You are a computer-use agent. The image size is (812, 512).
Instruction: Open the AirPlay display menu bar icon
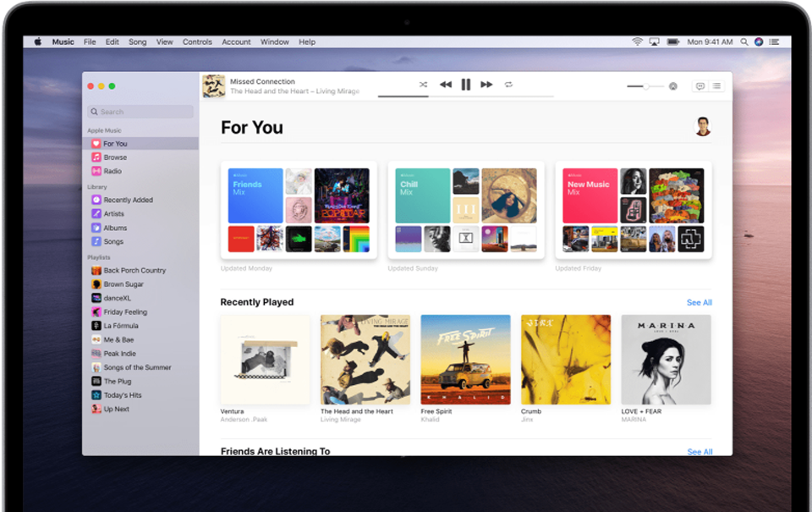point(655,42)
